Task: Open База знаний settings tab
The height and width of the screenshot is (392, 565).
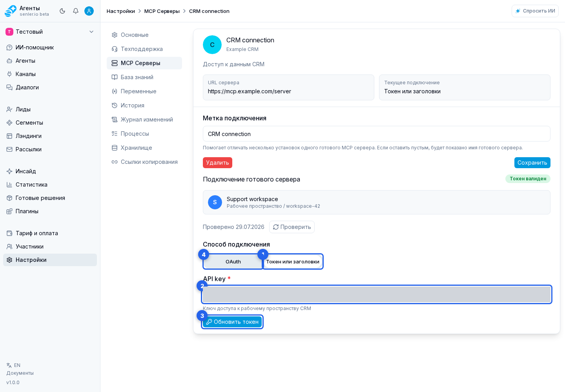Action: [x=144, y=77]
